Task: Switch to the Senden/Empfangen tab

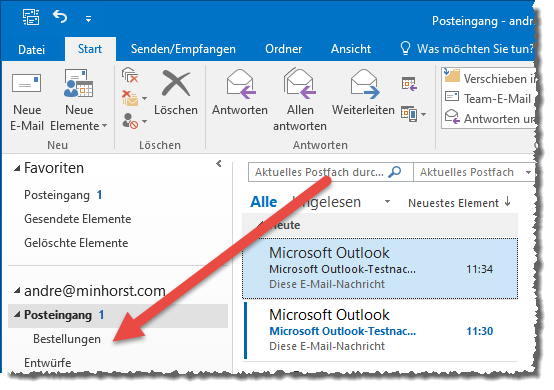Action: (x=183, y=49)
